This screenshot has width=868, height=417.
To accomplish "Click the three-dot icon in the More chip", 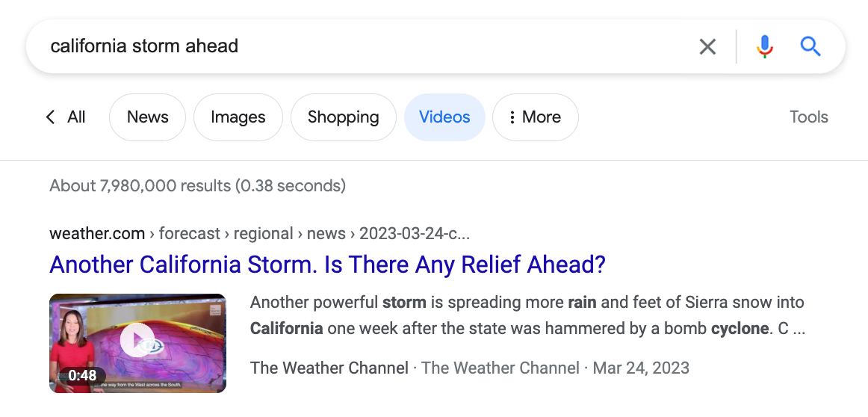I will 512,117.
